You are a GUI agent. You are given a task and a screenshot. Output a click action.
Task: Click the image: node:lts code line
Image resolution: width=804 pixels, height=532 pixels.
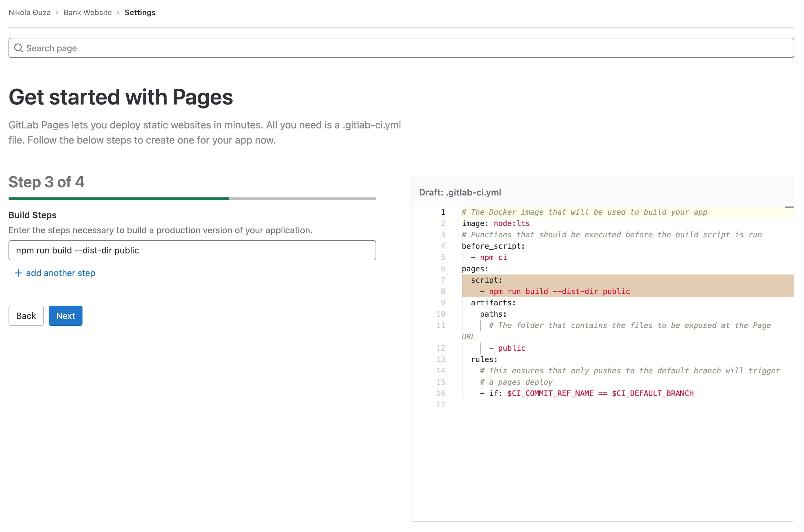click(495, 224)
